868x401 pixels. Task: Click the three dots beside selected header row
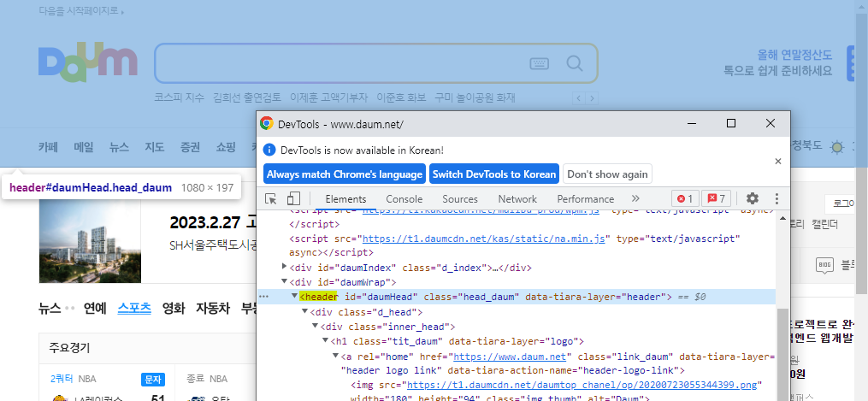pos(264,297)
